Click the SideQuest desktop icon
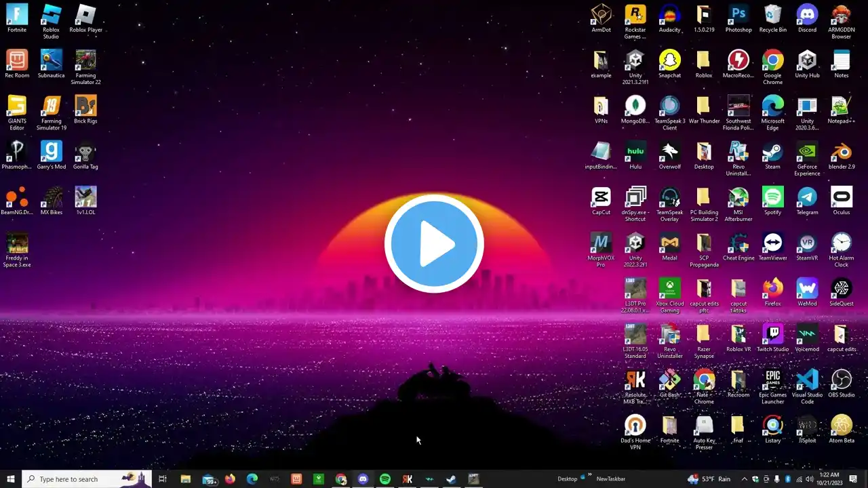The image size is (868, 488). click(842, 291)
